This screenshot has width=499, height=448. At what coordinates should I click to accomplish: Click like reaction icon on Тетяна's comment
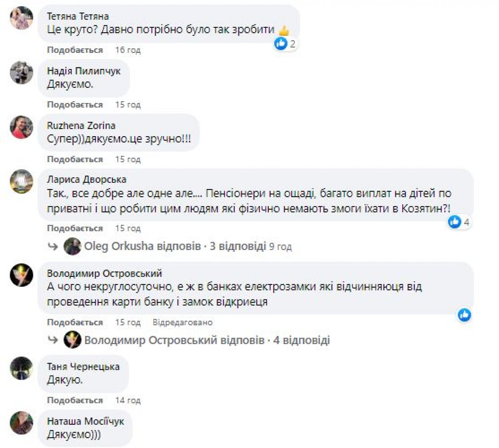click(x=281, y=43)
